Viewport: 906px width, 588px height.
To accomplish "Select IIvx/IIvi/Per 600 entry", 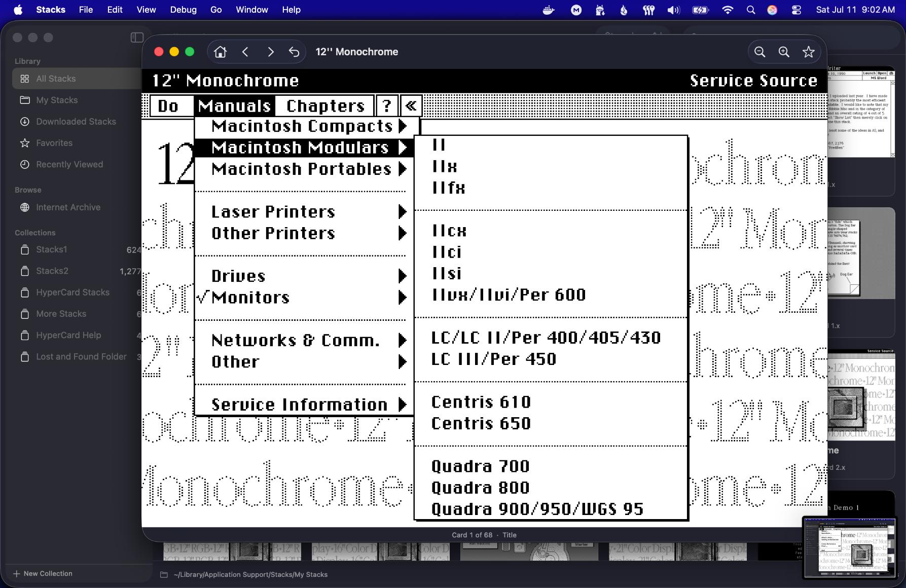I will click(551, 295).
